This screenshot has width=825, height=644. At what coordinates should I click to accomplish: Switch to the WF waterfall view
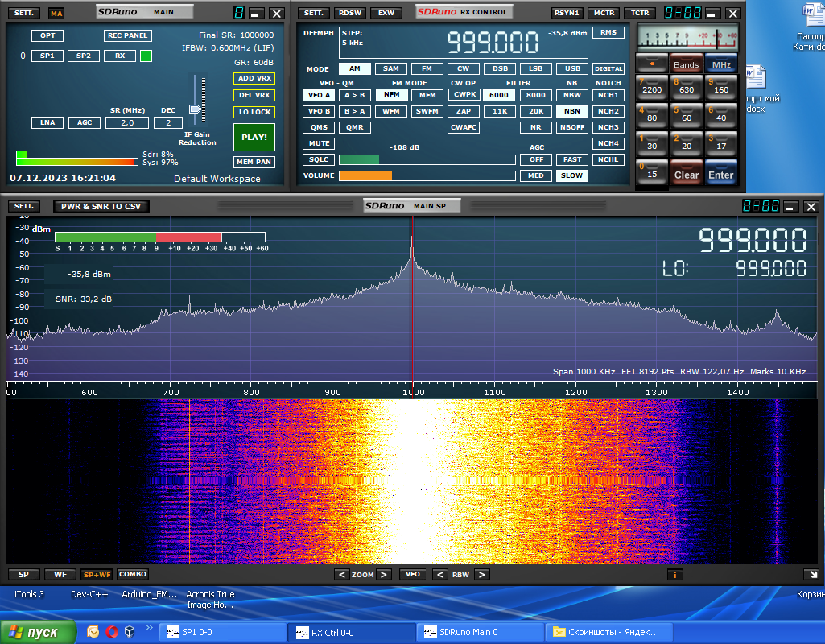coord(60,575)
